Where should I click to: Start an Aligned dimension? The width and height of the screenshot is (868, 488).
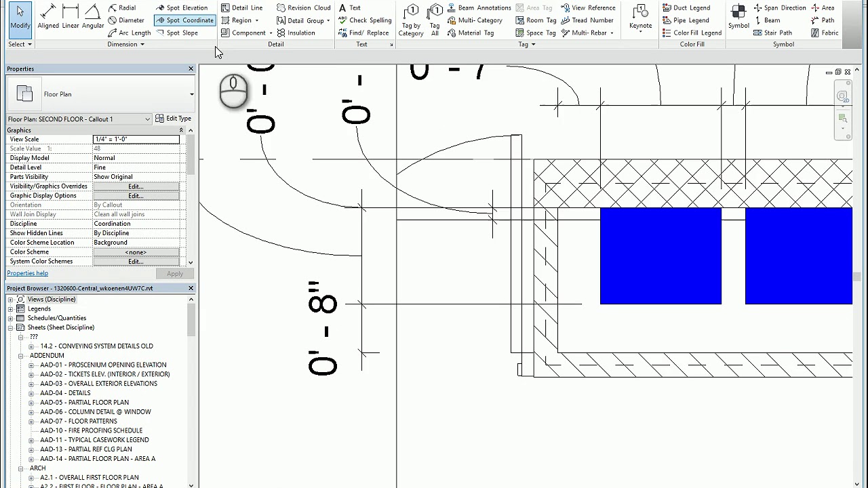click(48, 18)
